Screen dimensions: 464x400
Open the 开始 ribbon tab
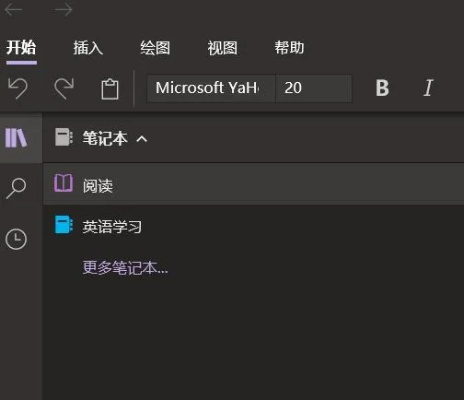coord(21,48)
